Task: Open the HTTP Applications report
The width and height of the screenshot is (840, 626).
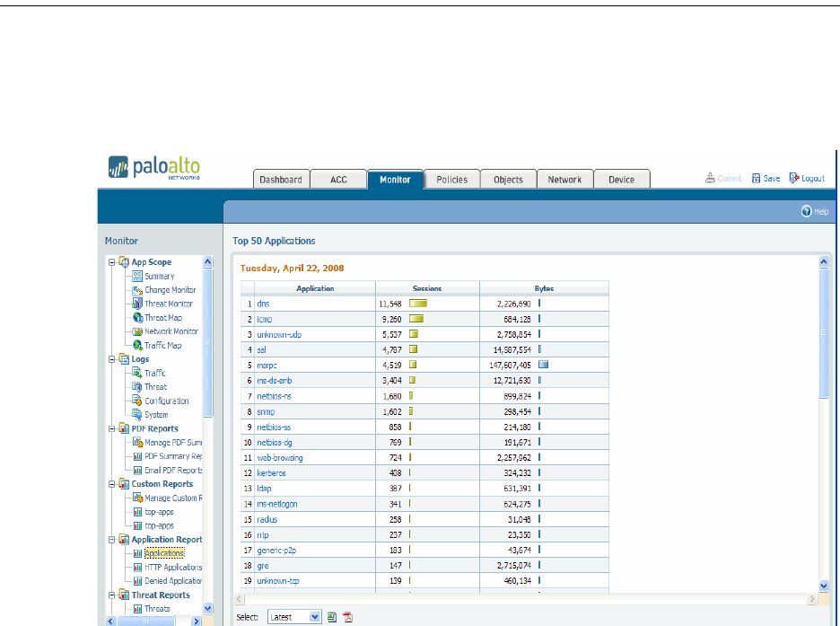Action: pyautogui.click(x=173, y=568)
